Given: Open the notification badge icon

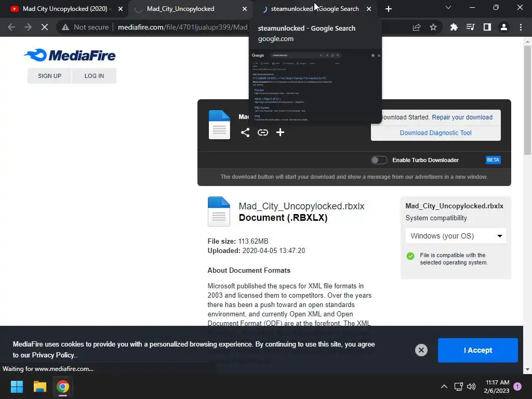Looking at the screenshot, I should (517, 386).
